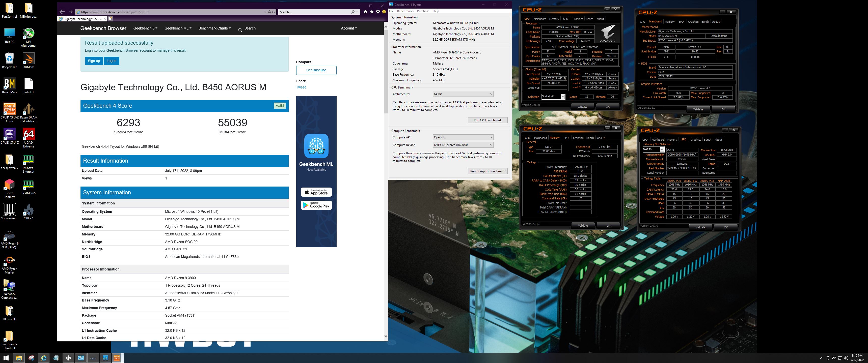
Task: Click the Geekbench Browser search magnifier icon
Action: pyautogui.click(x=240, y=30)
